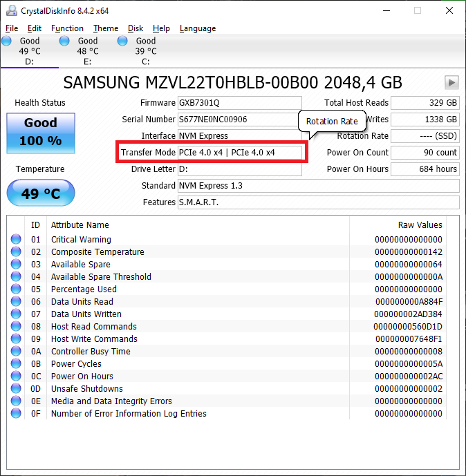Click the Total Host Writes value 1338 GB
The image size is (466, 476).
click(x=425, y=120)
